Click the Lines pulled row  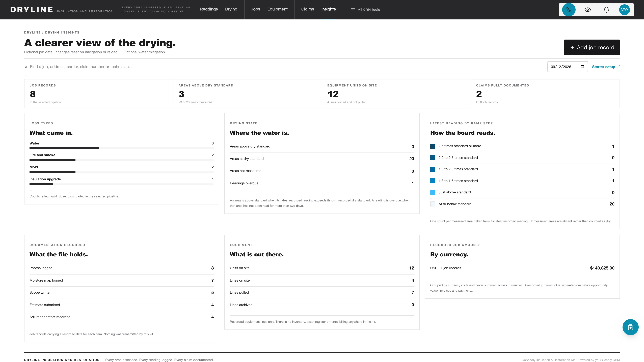coord(322,293)
